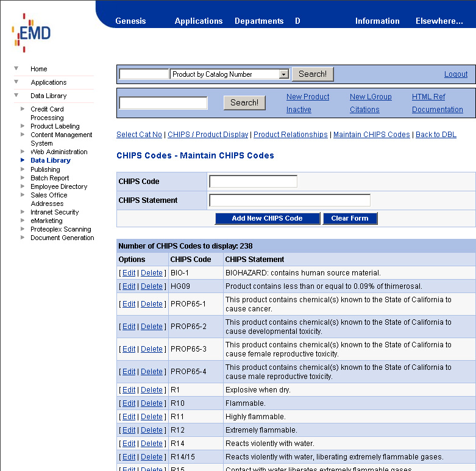
Task: Click the EMD logo
Action: (31, 32)
